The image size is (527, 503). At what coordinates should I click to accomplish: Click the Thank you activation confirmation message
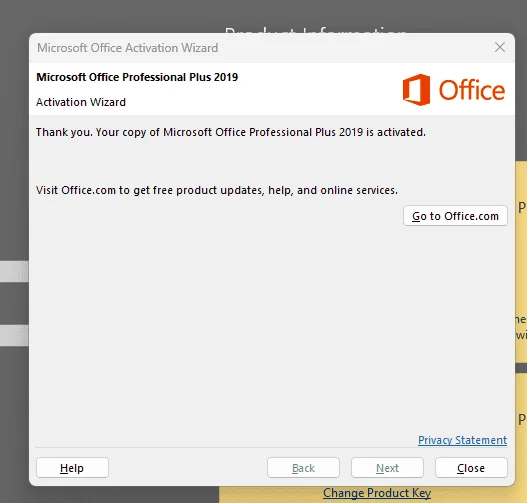pyautogui.click(x=231, y=132)
